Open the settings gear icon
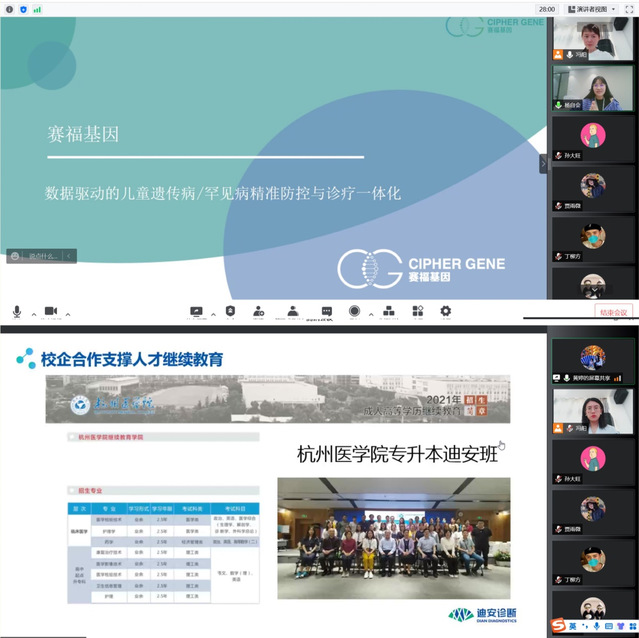The width and height of the screenshot is (639, 638). click(445, 311)
